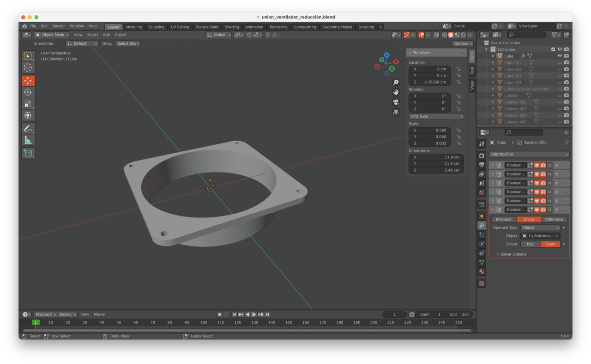This screenshot has height=364, width=591.
Task: Select the Add Cube tool
Action: click(28, 153)
